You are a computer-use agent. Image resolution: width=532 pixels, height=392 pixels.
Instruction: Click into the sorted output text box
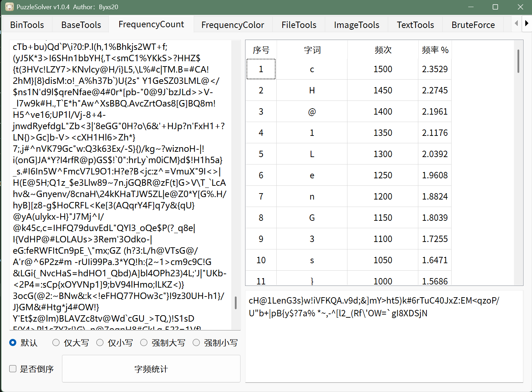384,336
